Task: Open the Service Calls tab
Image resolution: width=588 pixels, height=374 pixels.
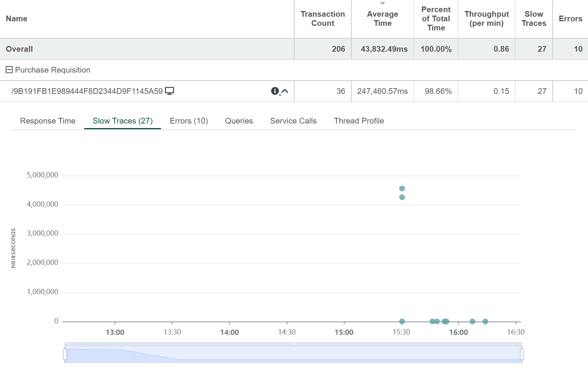Action: click(x=293, y=121)
